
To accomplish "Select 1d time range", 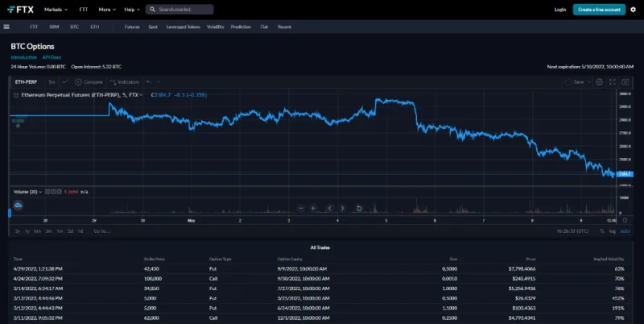I will coord(80,231).
